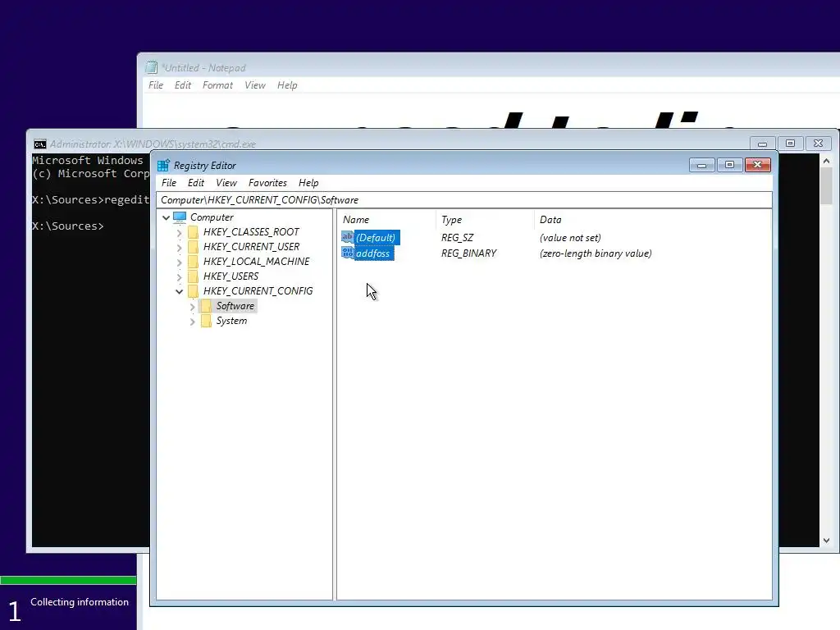Viewport: 840px width, 630px height.
Task: Click the X:\Sources> prompt in cmd
Action: tap(68, 226)
